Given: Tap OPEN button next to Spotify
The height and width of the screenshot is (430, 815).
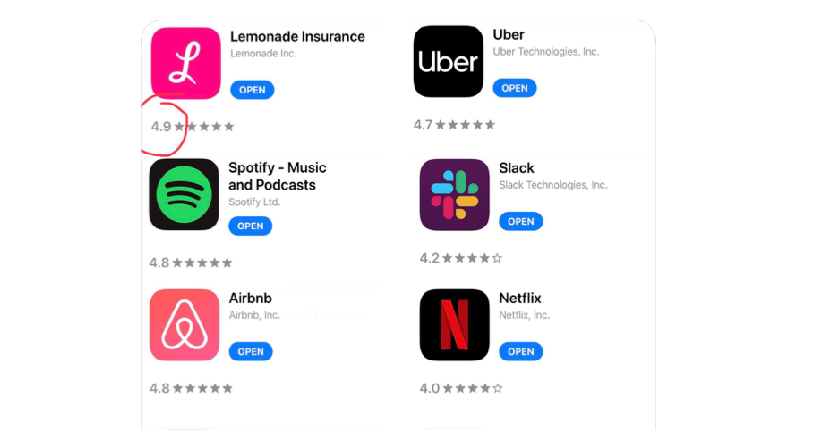Looking at the screenshot, I should point(250,226).
